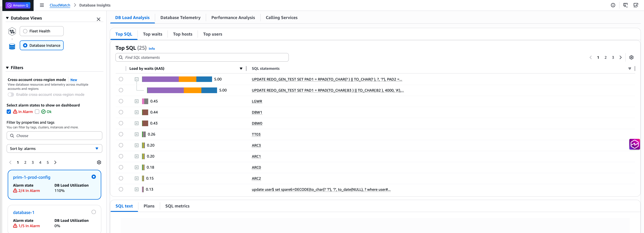644x233 pixels.
Task: Open the Top users tab
Action: tap(213, 34)
